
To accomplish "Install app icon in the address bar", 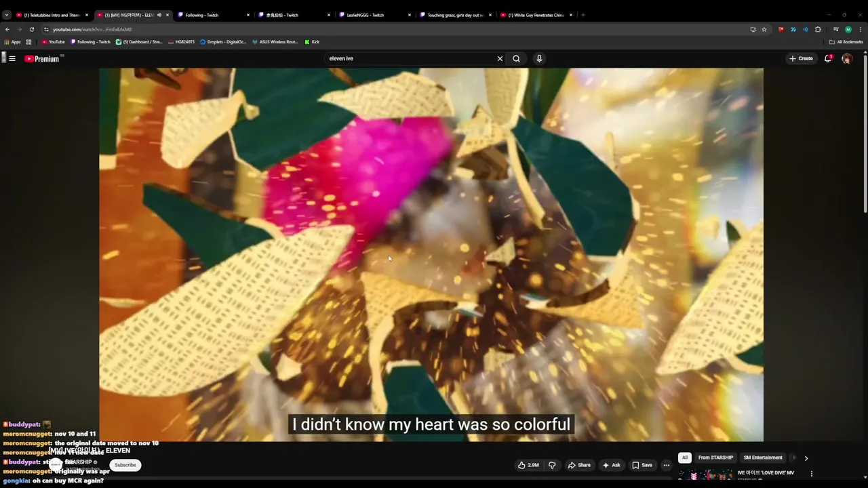I will [753, 29].
